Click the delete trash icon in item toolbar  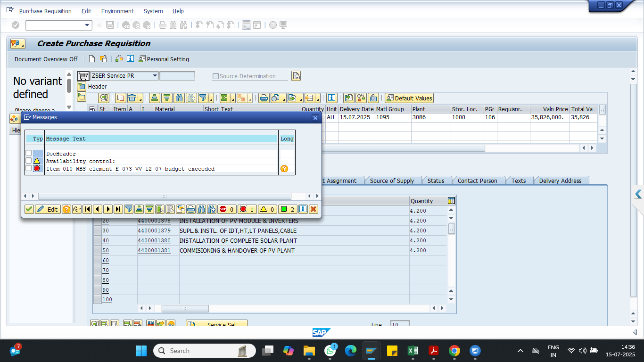tap(132, 98)
